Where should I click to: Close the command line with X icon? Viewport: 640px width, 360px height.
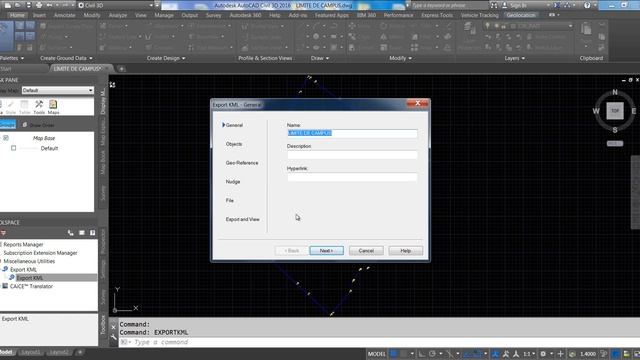113,327
